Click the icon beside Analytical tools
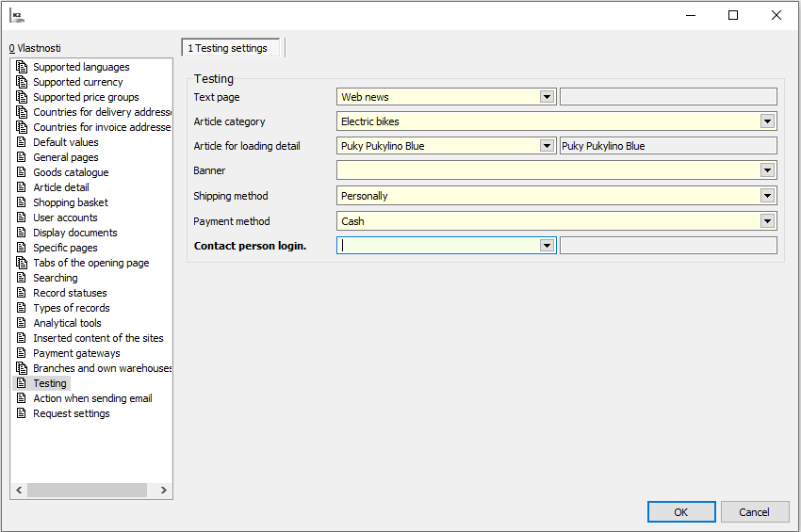 pyautogui.click(x=22, y=323)
